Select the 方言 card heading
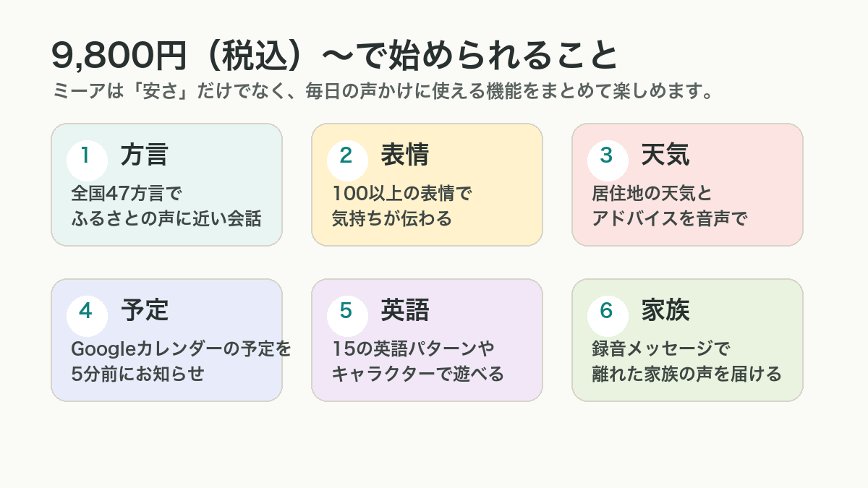The height and width of the screenshot is (488, 868). 145,155
